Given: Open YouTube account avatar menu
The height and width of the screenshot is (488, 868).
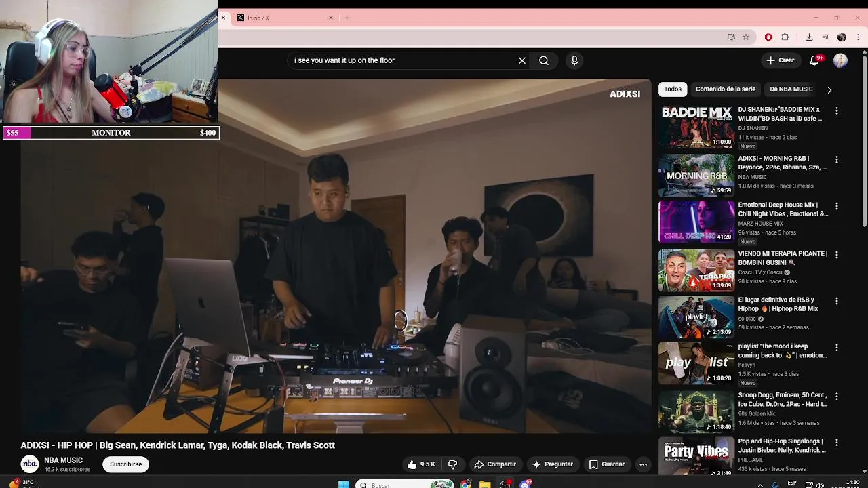Looking at the screenshot, I should click(x=840, y=60).
